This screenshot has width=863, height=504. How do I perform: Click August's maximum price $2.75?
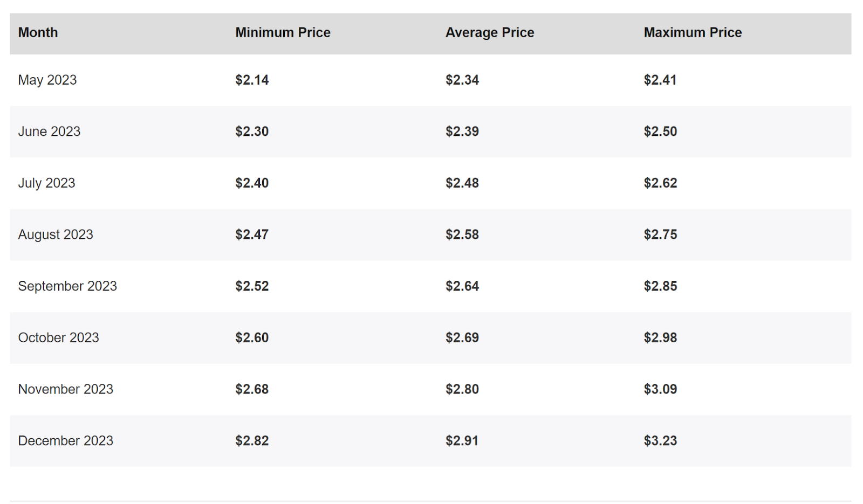click(x=660, y=234)
